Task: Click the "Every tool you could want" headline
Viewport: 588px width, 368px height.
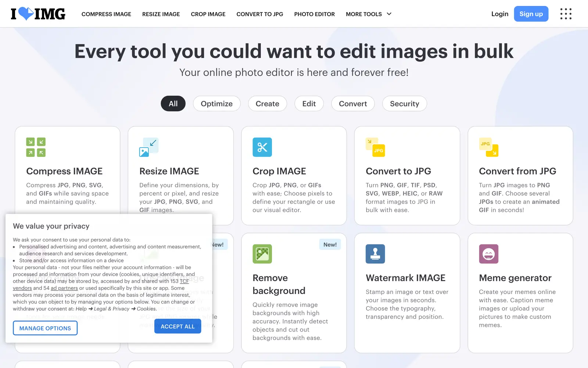Action: coord(294,51)
